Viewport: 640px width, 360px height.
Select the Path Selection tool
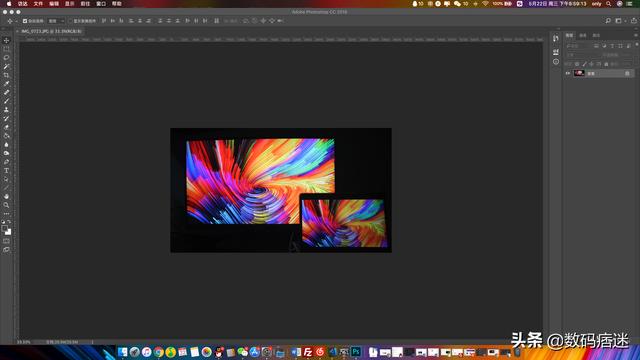(x=6, y=179)
